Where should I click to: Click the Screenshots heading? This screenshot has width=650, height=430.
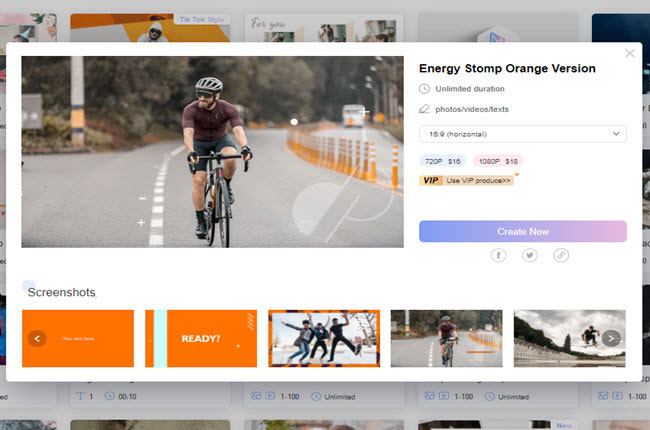pos(61,292)
